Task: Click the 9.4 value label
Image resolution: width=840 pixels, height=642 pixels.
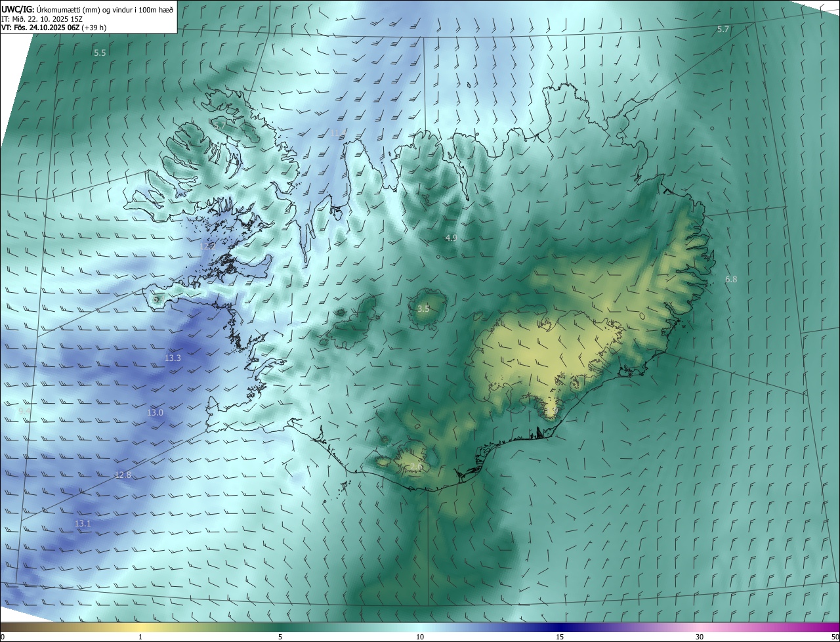Action: point(24,411)
